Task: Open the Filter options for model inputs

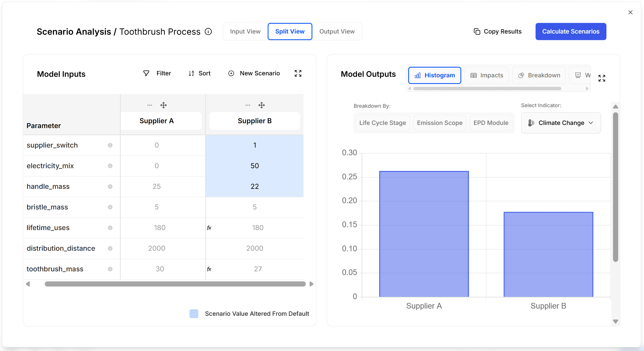Action: [157, 73]
